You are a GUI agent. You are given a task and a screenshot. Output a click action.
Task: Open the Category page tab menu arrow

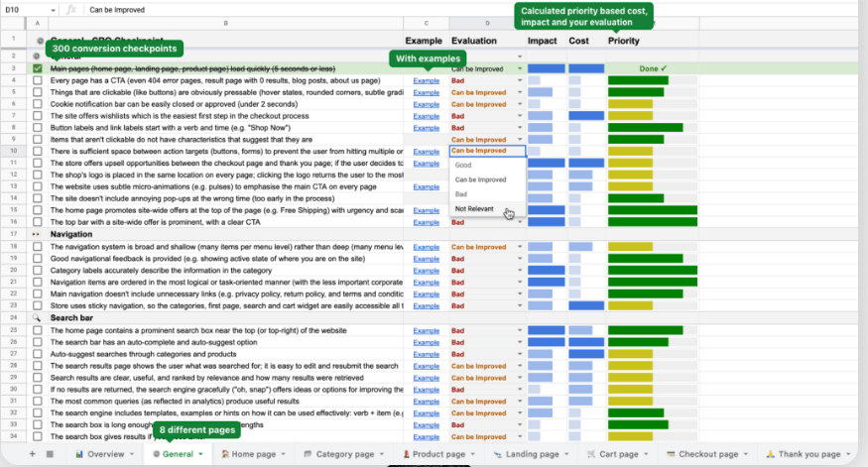coord(382,454)
